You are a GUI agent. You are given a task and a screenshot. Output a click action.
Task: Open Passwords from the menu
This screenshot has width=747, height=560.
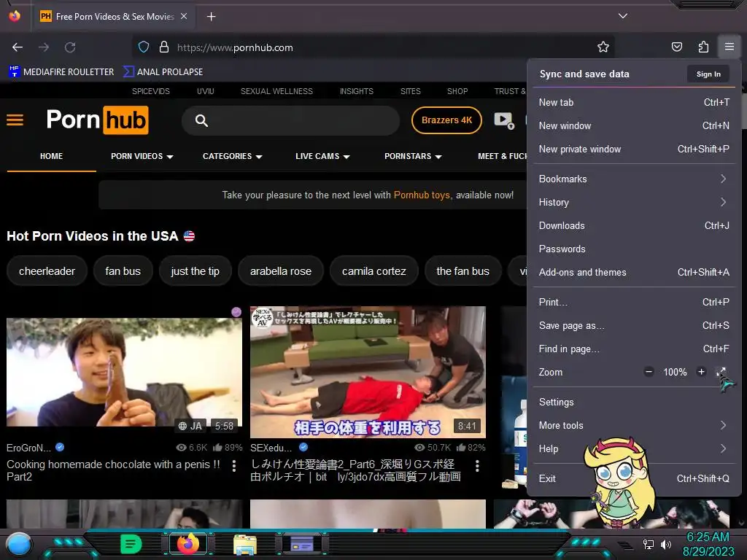click(634, 249)
